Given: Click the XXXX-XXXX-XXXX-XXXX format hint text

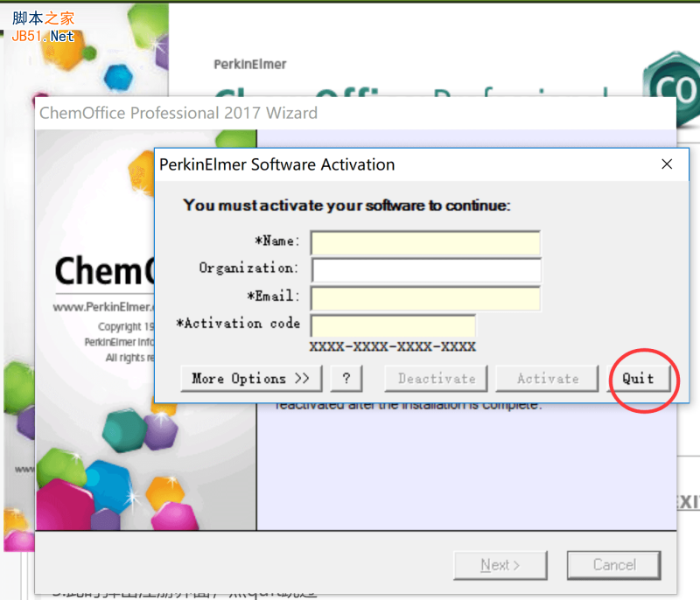Looking at the screenshot, I should (393, 346).
